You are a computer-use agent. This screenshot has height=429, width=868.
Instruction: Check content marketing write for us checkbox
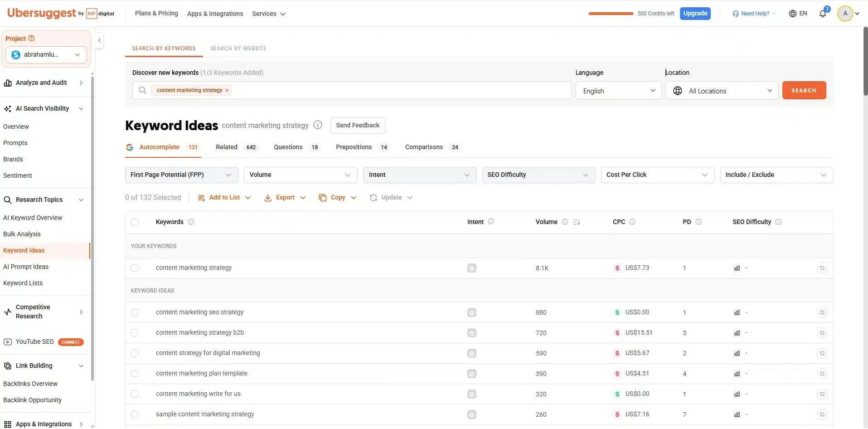pyautogui.click(x=135, y=394)
